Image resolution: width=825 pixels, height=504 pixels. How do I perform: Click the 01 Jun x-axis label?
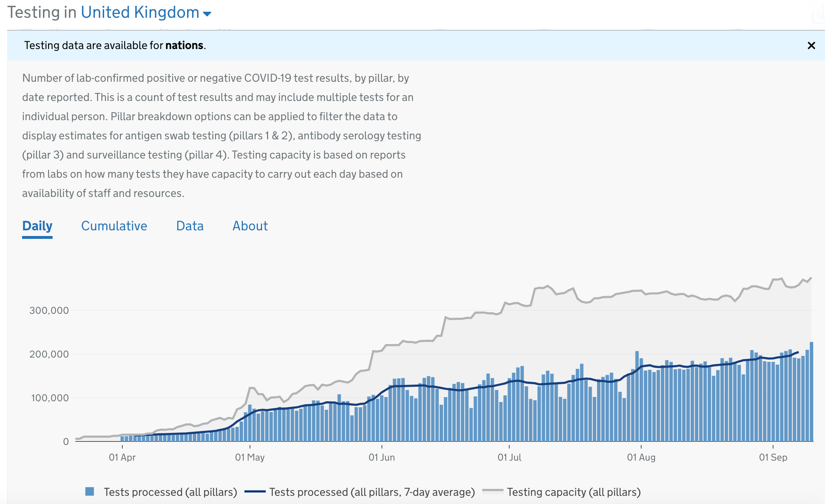(x=382, y=457)
